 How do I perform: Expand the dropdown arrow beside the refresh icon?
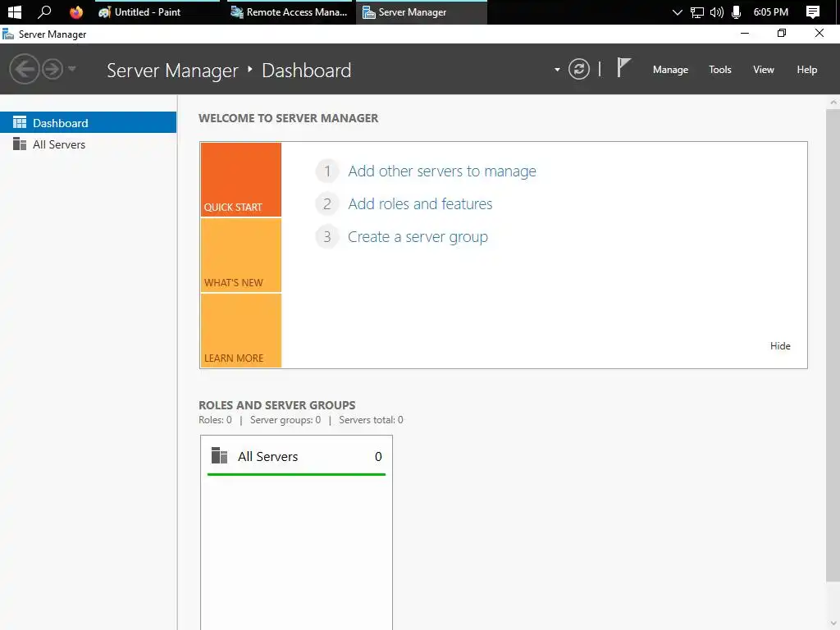(x=557, y=70)
